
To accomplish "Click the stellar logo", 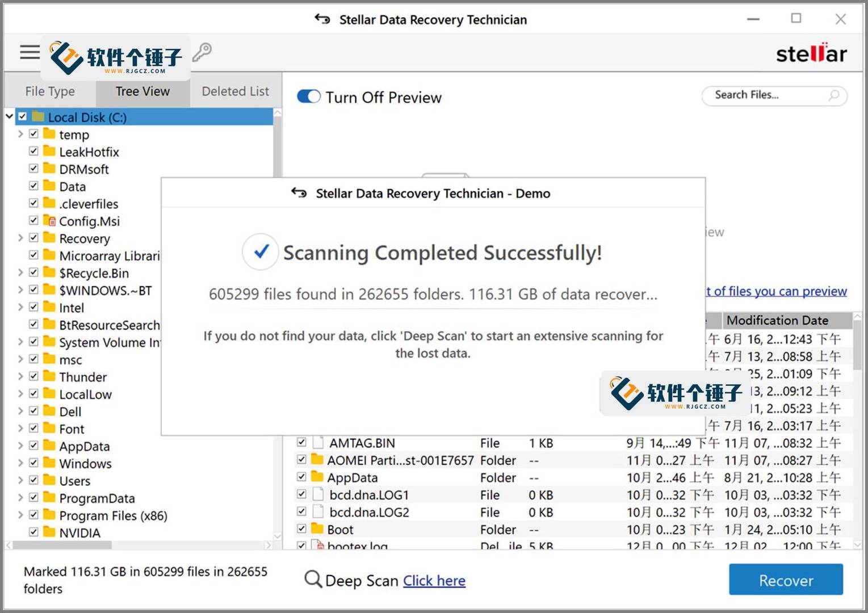I will [811, 53].
